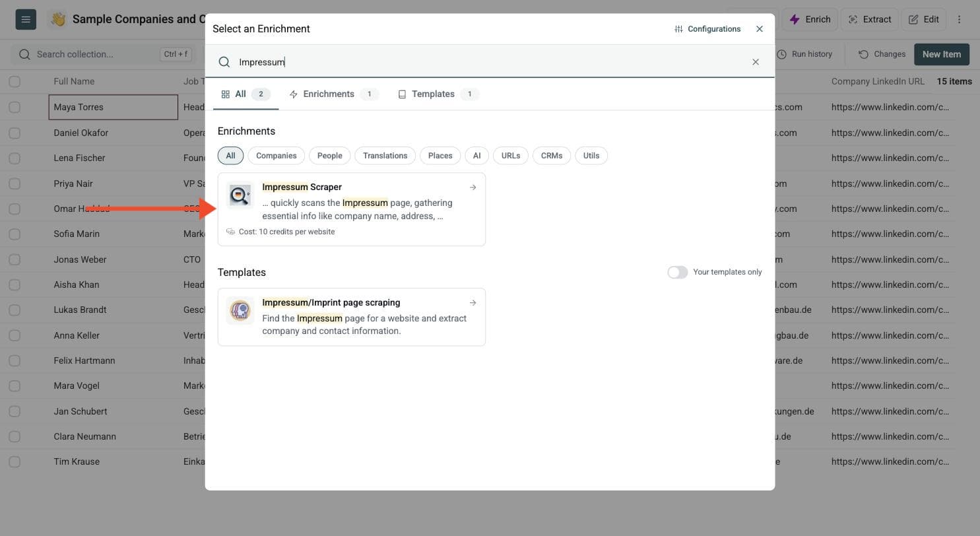Switch to the Enrichments tab
Viewport: 980px width, 536px height.
(333, 94)
